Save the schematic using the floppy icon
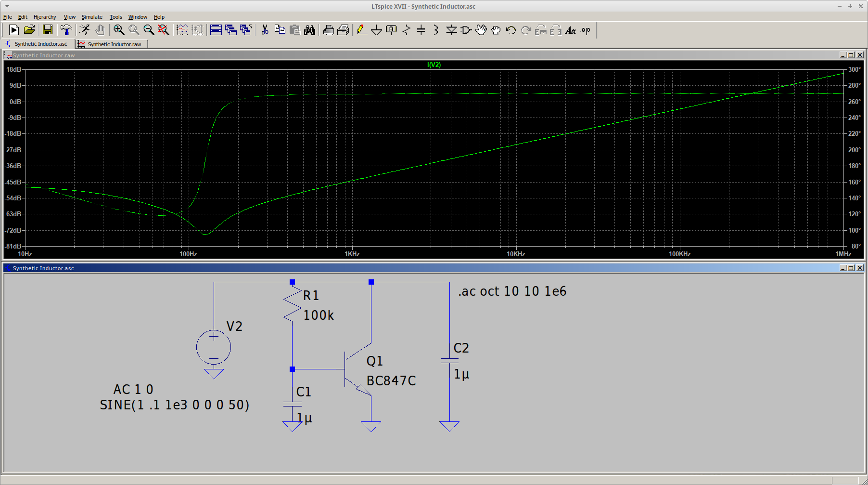Image resolution: width=868 pixels, height=485 pixels. click(47, 30)
